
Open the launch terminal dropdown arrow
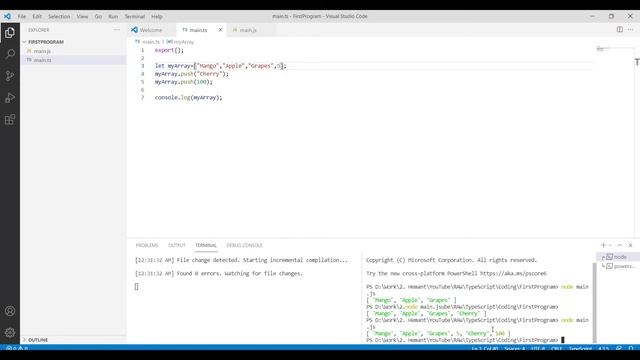pyautogui.click(x=610, y=245)
